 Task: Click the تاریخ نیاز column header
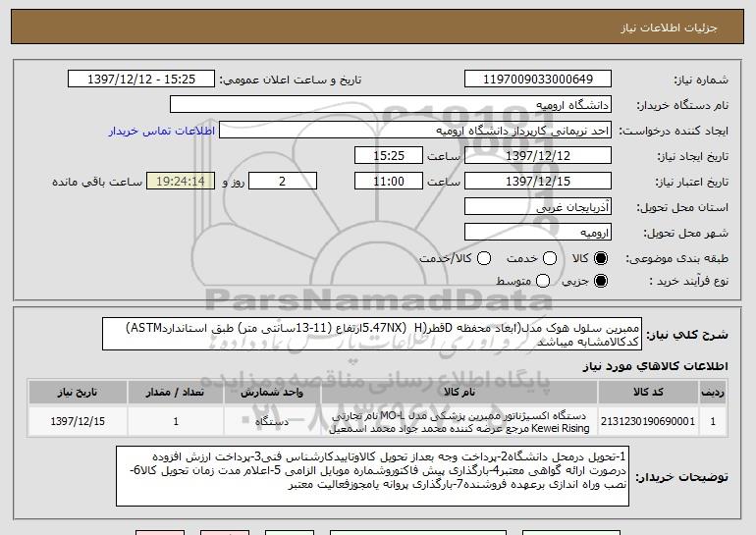click(x=78, y=393)
